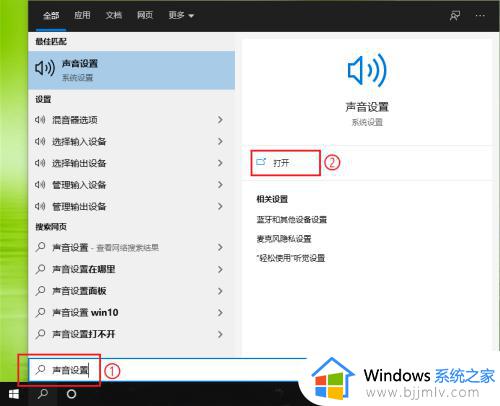Screen dimensions: 500x406
Task: Switch to the 网页 tab
Action: (x=145, y=15)
